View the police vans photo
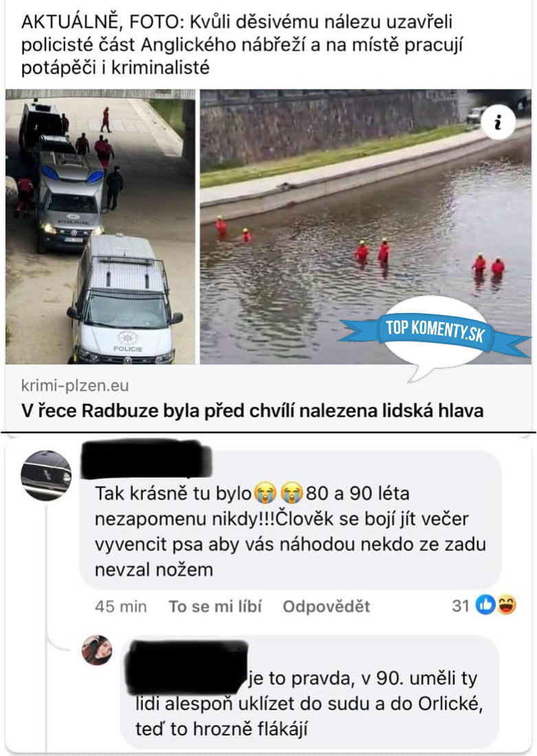 tap(100, 226)
